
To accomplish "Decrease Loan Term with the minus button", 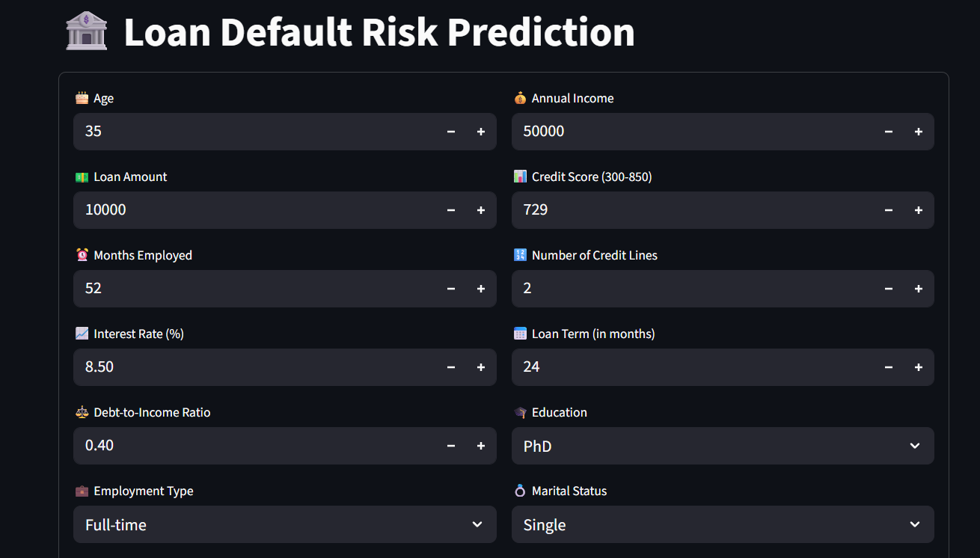I will (888, 367).
